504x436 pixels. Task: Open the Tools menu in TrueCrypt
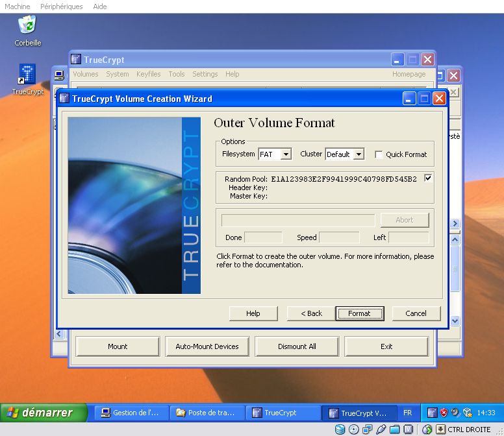pyautogui.click(x=177, y=74)
